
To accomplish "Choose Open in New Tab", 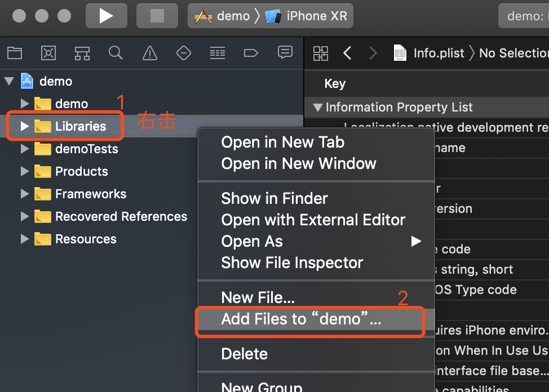I will (x=316, y=142).
